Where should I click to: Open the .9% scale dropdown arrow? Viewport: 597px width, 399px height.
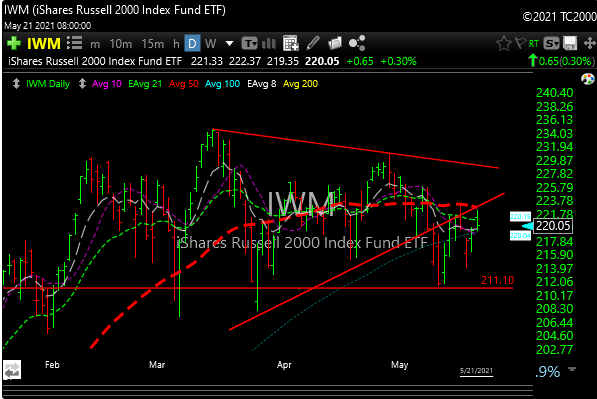(x=572, y=369)
